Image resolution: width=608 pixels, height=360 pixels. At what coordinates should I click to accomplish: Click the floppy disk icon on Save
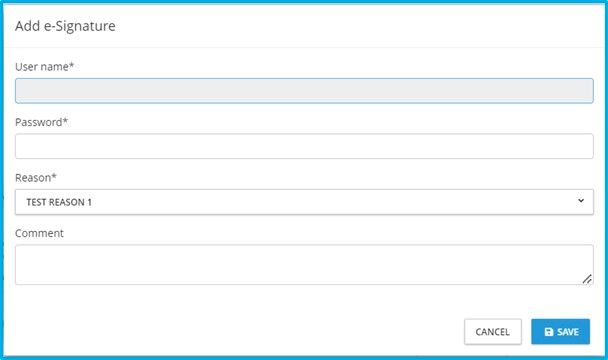[x=549, y=332]
